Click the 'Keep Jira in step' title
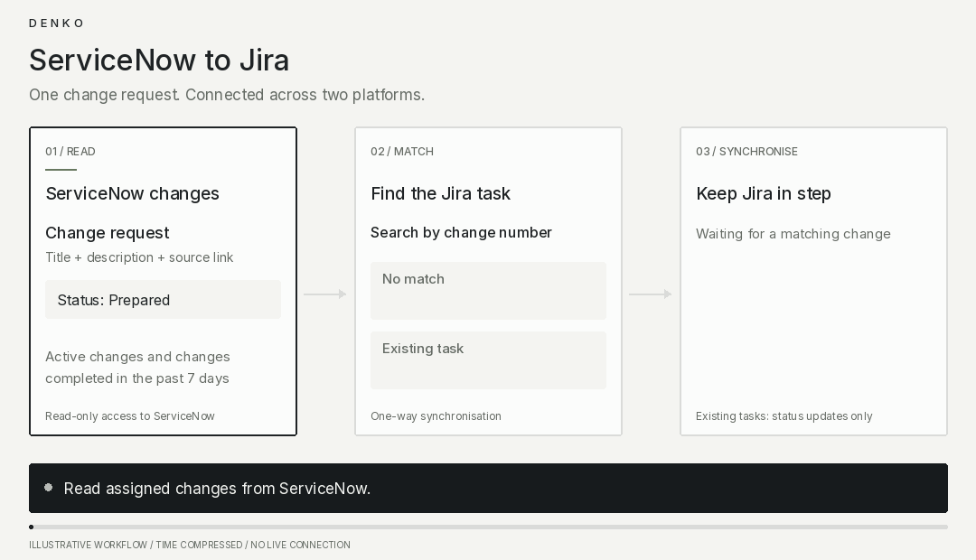976x560 pixels. click(763, 193)
